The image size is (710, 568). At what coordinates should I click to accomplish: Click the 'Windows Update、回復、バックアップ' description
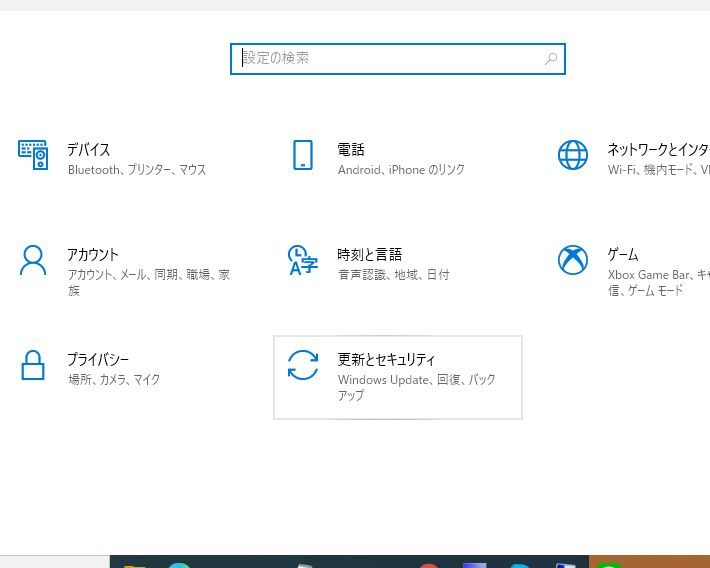417,387
